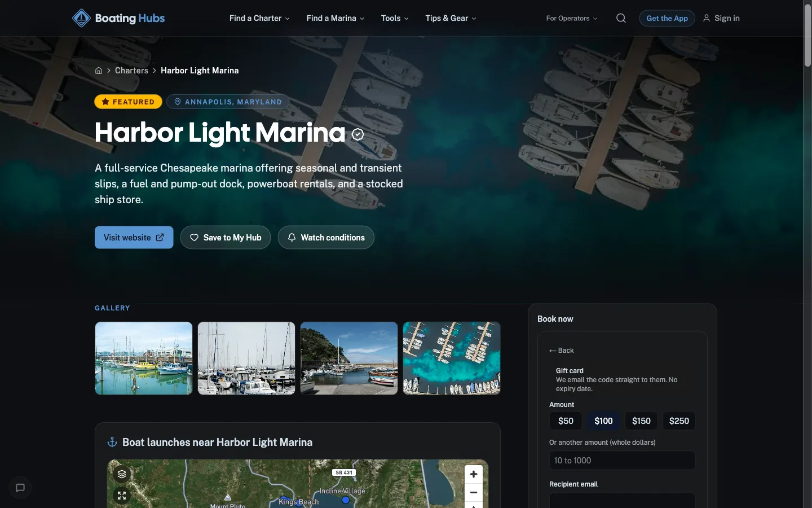
Task: Click Get the App button
Action: (x=667, y=18)
